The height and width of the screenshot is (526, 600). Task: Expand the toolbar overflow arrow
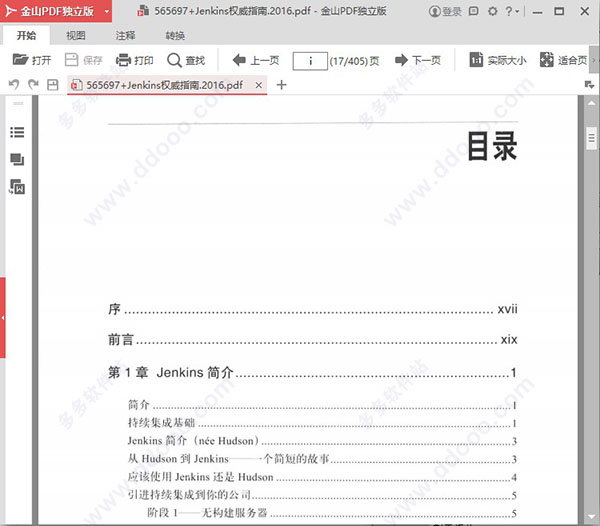pos(594,60)
